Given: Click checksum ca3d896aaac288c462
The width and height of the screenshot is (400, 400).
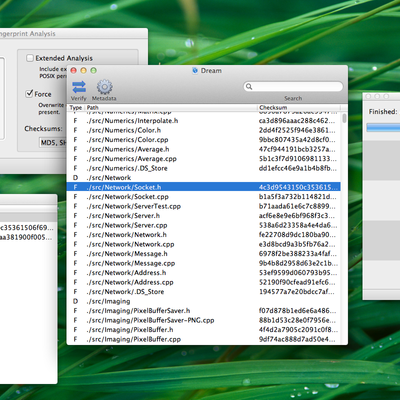Looking at the screenshot, I should 298,121.
